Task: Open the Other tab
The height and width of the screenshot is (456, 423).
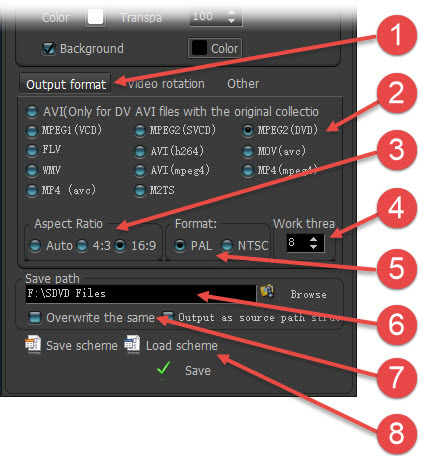Action: pos(243,84)
